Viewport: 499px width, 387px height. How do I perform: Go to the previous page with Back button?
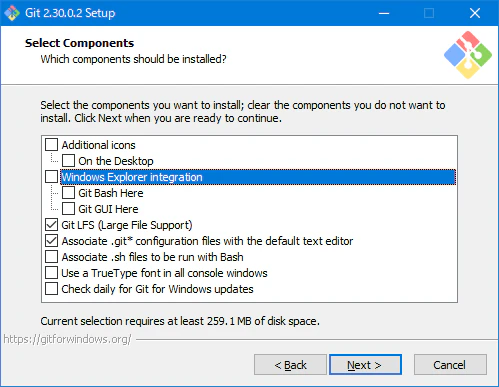pos(290,365)
